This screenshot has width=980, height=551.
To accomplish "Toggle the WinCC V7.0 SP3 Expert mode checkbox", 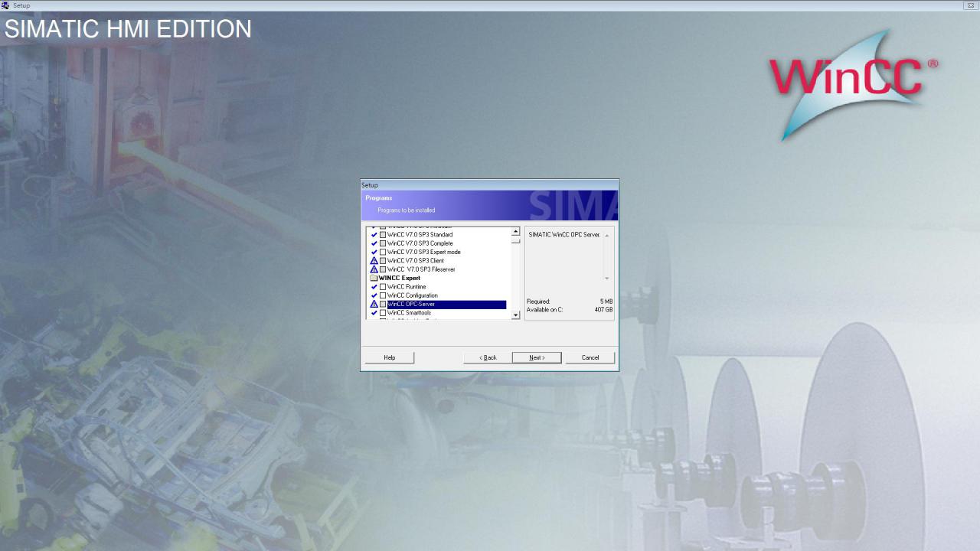I will [x=383, y=253].
